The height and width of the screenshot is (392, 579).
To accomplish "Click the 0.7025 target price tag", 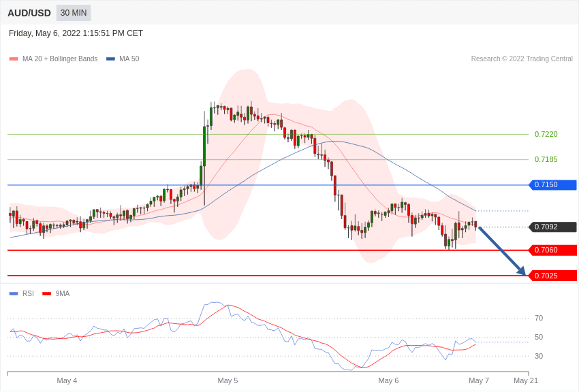I will click(x=553, y=276).
